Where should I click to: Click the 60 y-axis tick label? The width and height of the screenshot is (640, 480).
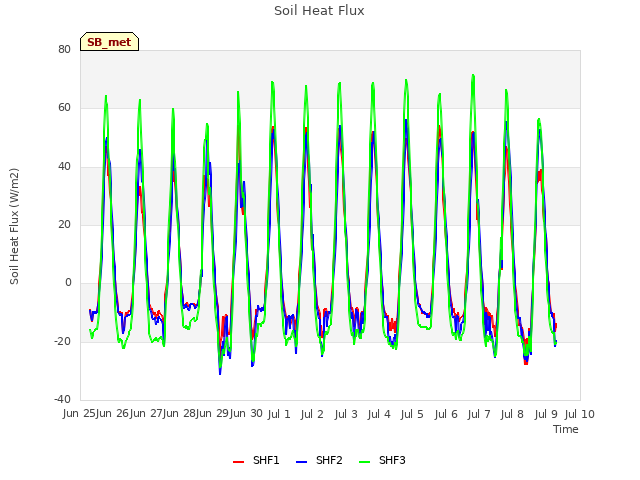pyautogui.click(x=64, y=108)
